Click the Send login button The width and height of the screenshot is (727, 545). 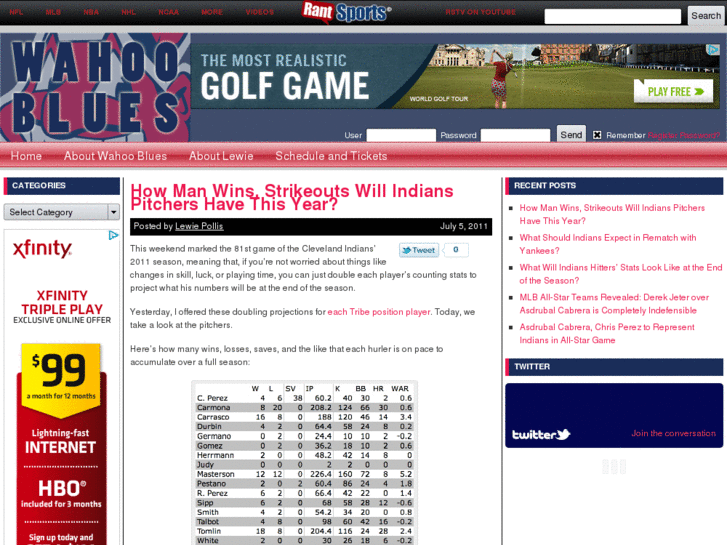coord(571,135)
